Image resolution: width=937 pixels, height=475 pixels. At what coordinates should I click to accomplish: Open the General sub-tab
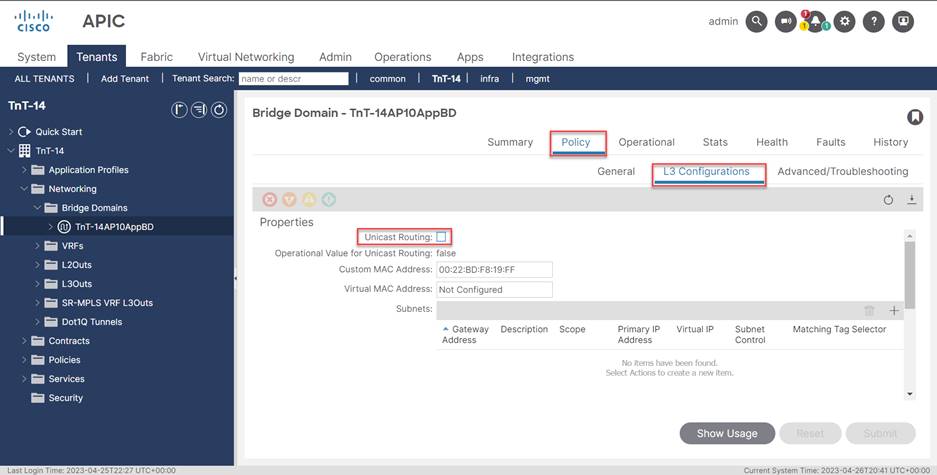point(616,171)
